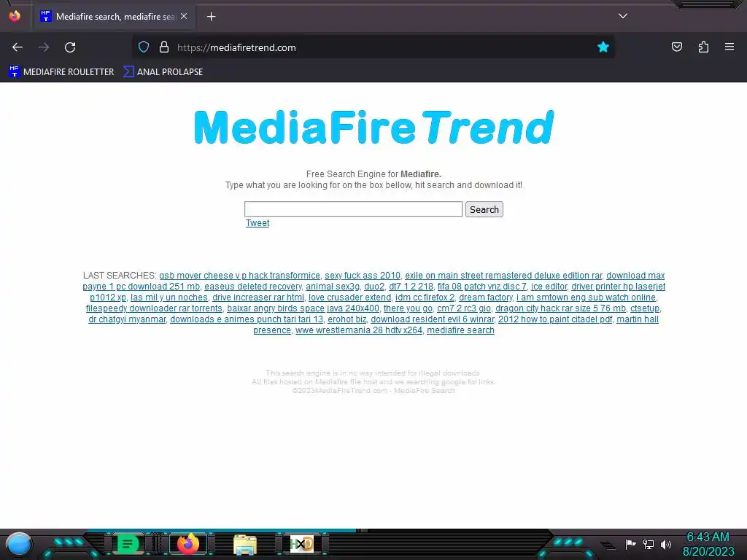Open the green notes app taskbar icon
This screenshot has width=747, height=560.
pyautogui.click(x=127, y=544)
